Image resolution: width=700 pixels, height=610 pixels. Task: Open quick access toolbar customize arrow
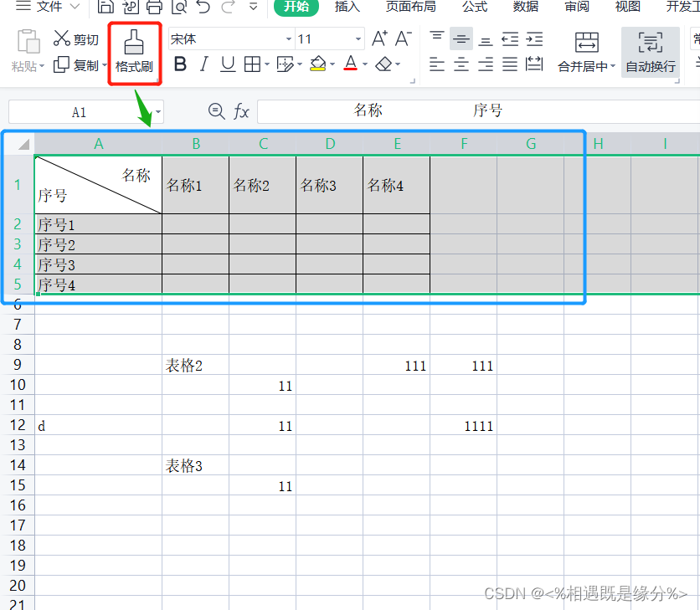tap(253, 6)
